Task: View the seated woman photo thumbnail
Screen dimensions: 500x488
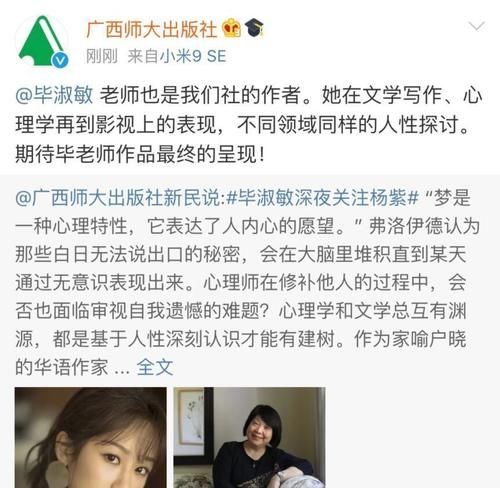Action: click(249, 437)
